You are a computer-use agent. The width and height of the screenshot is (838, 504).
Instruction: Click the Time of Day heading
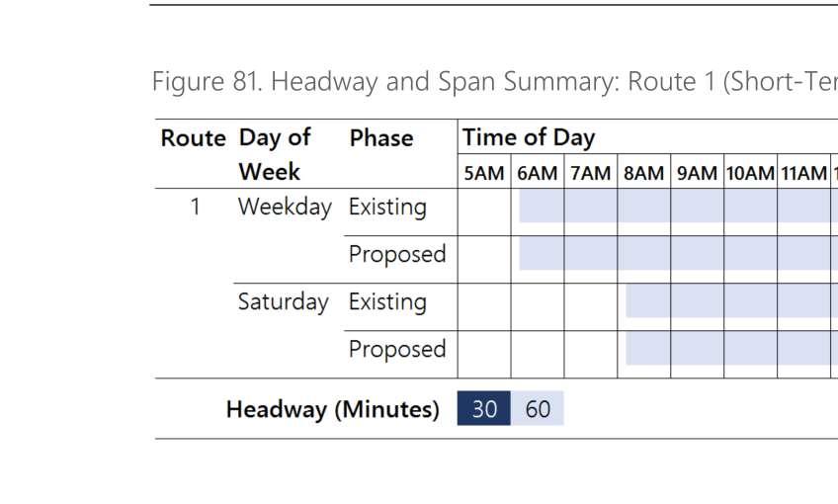click(x=529, y=137)
